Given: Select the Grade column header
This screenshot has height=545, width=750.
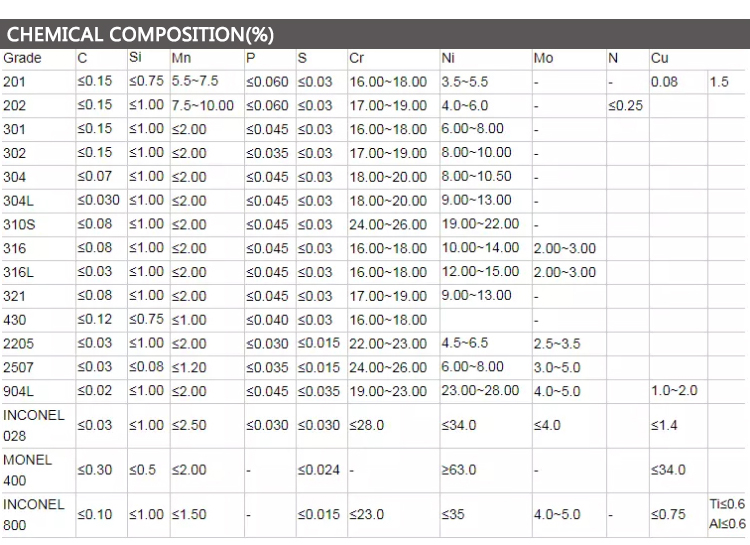Looking at the screenshot, I should click(22, 58).
